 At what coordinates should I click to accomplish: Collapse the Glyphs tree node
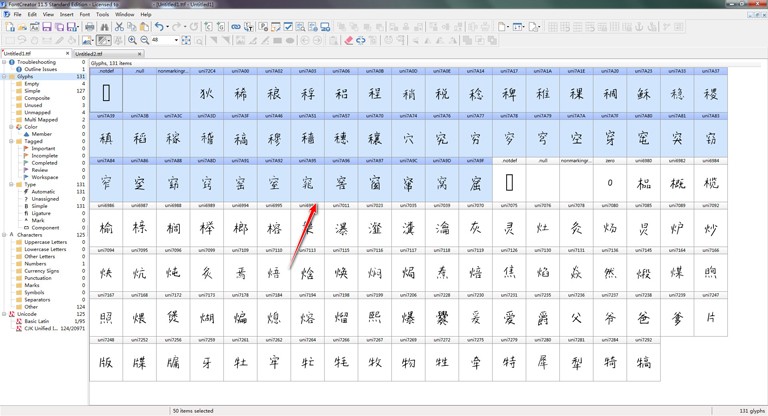(4, 76)
